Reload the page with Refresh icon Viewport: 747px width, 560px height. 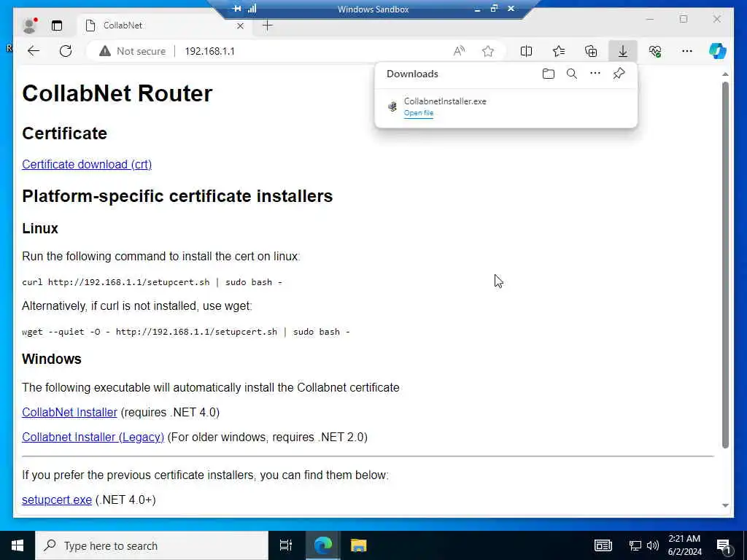[x=66, y=51]
